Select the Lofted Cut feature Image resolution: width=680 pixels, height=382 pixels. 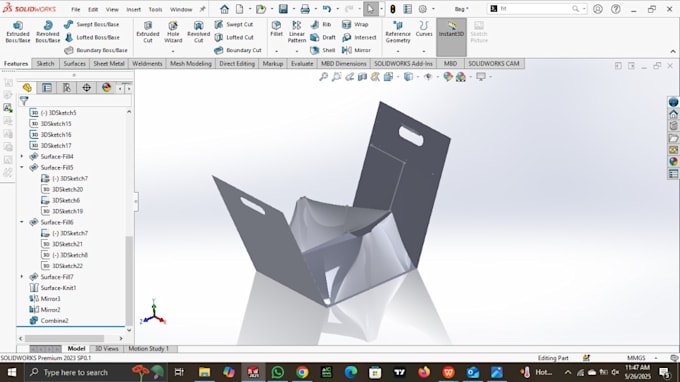click(234, 38)
